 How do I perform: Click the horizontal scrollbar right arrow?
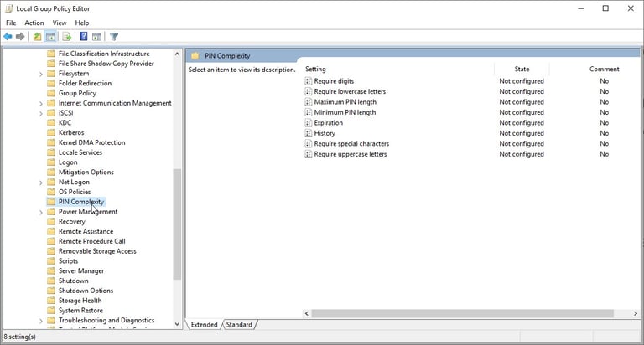click(636, 313)
